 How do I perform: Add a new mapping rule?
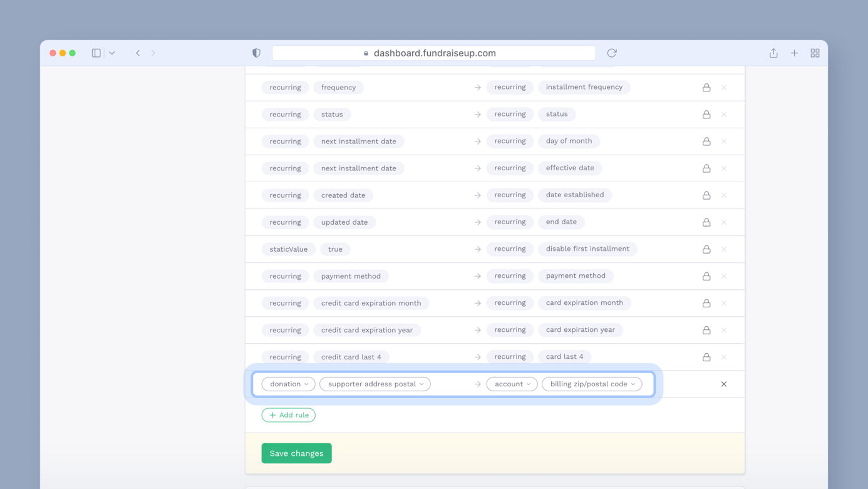(288, 415)
